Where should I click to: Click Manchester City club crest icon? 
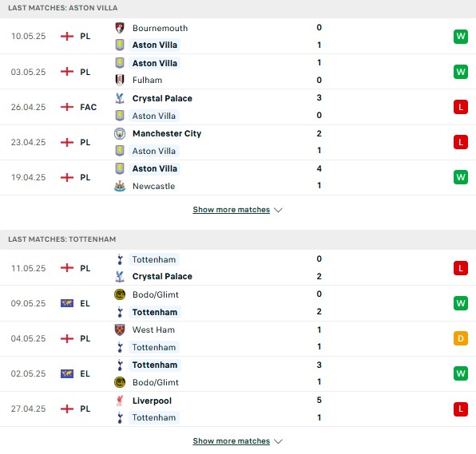120,133
